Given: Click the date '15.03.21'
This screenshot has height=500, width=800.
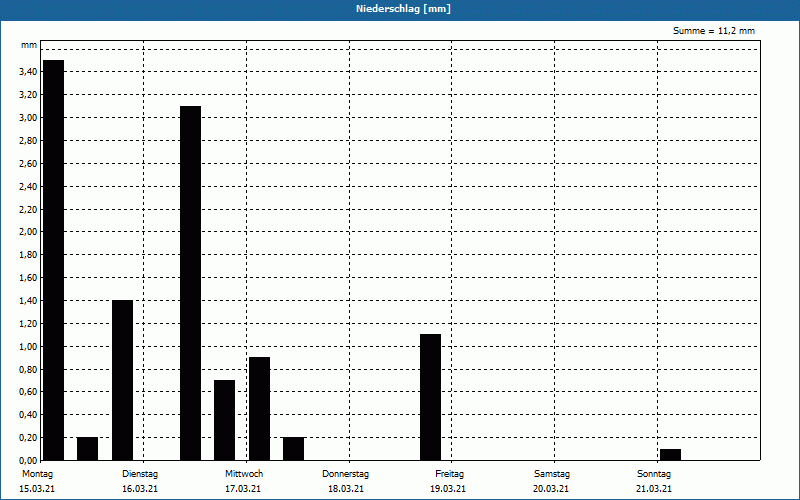Looking at the screenshot, I should click(x=37, y=489).
